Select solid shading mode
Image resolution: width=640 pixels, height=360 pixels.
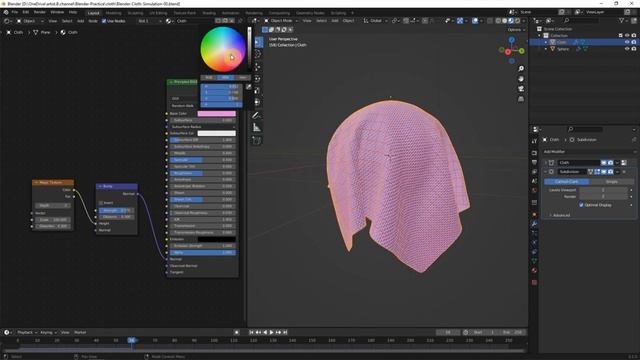click(504, 20)
